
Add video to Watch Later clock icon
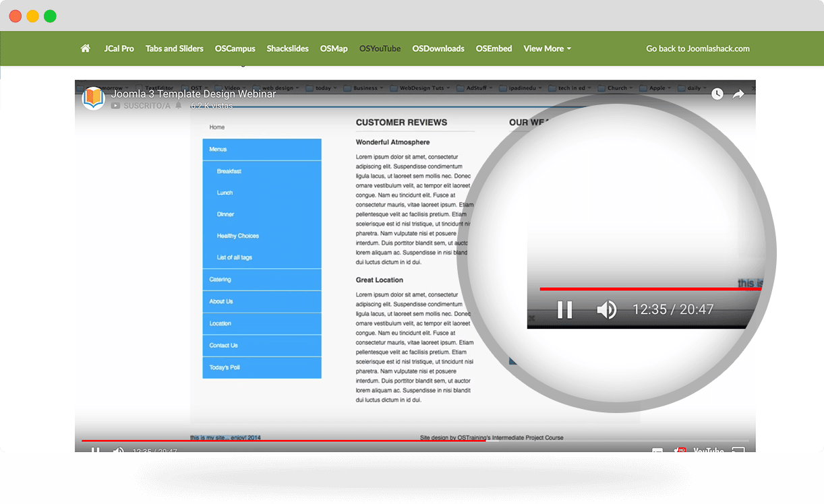tap(717, 94)
